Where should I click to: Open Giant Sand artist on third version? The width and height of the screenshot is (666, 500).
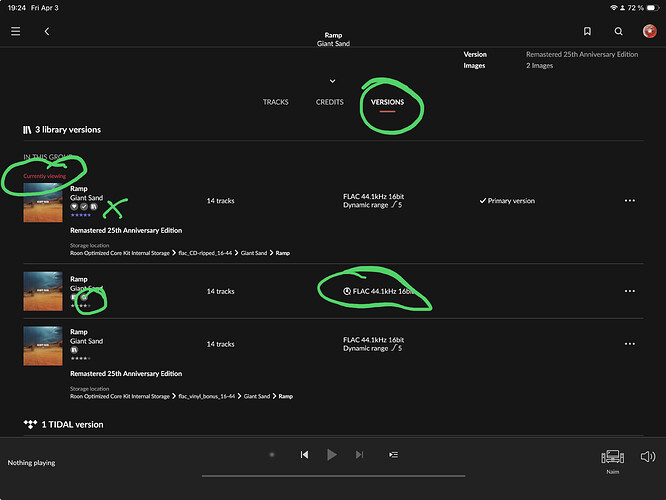pos(87,341)
